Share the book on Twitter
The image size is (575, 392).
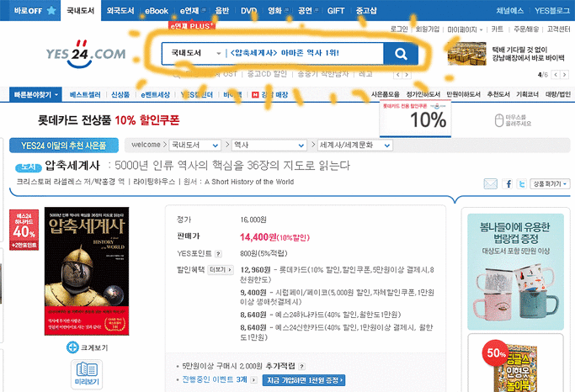(x=521, y=183)
